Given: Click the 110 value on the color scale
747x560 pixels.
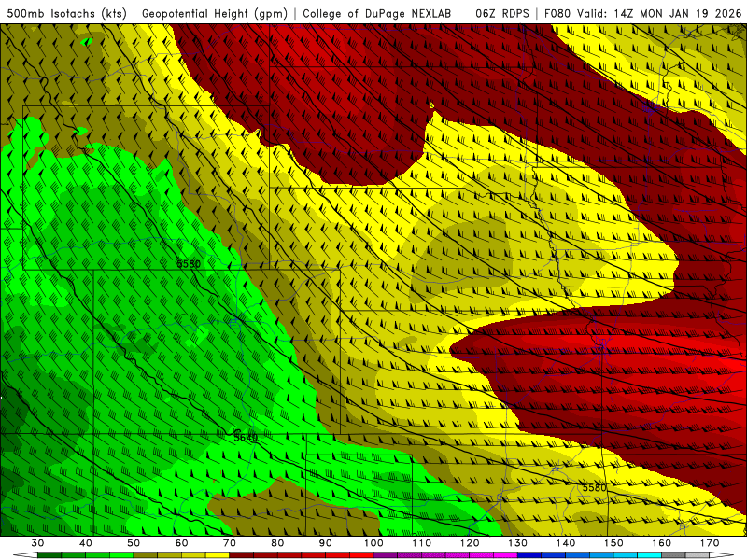Looking at the screenshot, I should pos(422,543).
